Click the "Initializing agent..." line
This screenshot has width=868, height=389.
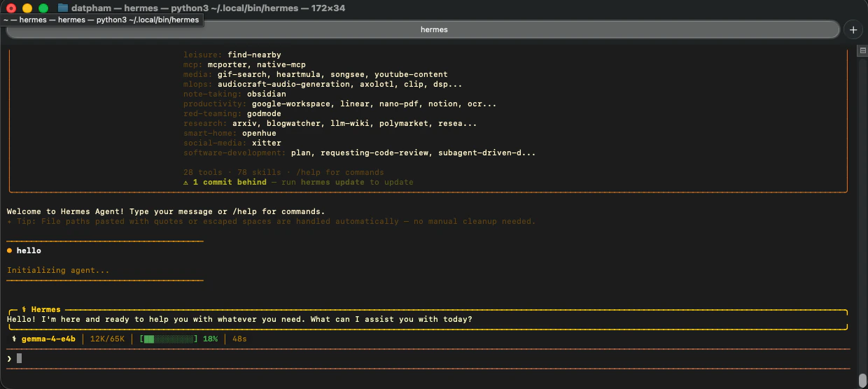[58, 270]
